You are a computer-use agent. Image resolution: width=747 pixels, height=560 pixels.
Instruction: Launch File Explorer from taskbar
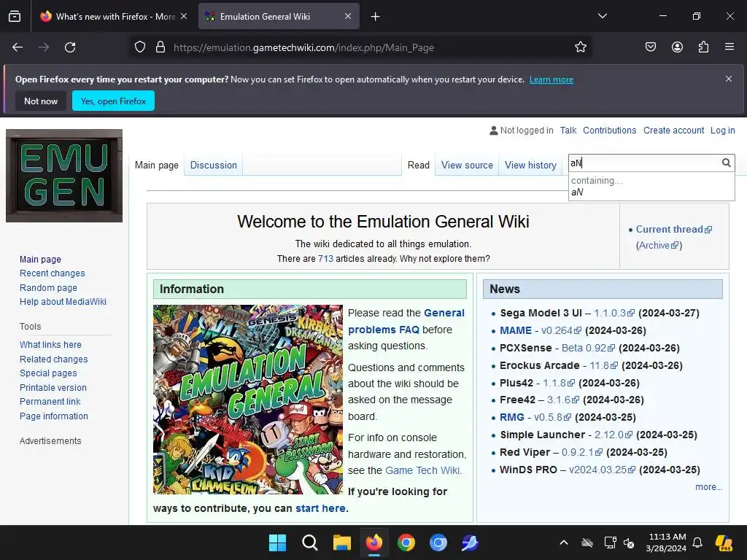pos(341,542)
